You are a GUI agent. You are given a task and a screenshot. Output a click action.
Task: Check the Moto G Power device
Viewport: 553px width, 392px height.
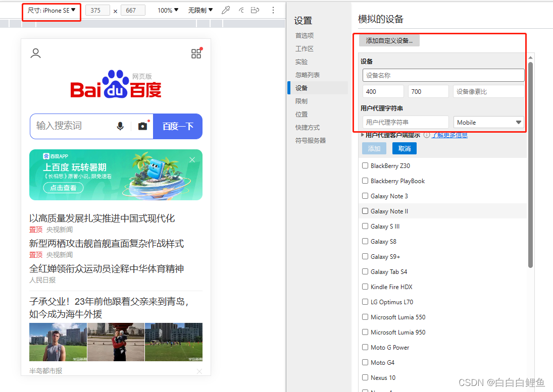click(365, 347)
